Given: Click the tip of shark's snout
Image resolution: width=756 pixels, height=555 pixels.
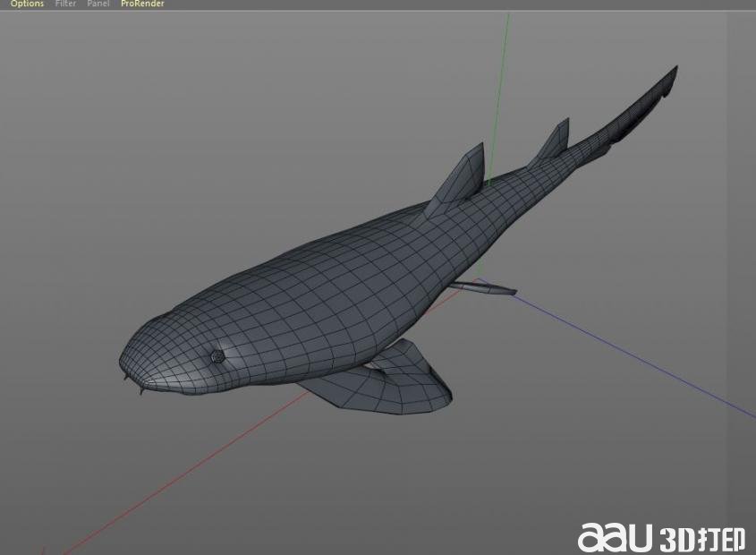Looking at the screenshot, I should 123,361.
